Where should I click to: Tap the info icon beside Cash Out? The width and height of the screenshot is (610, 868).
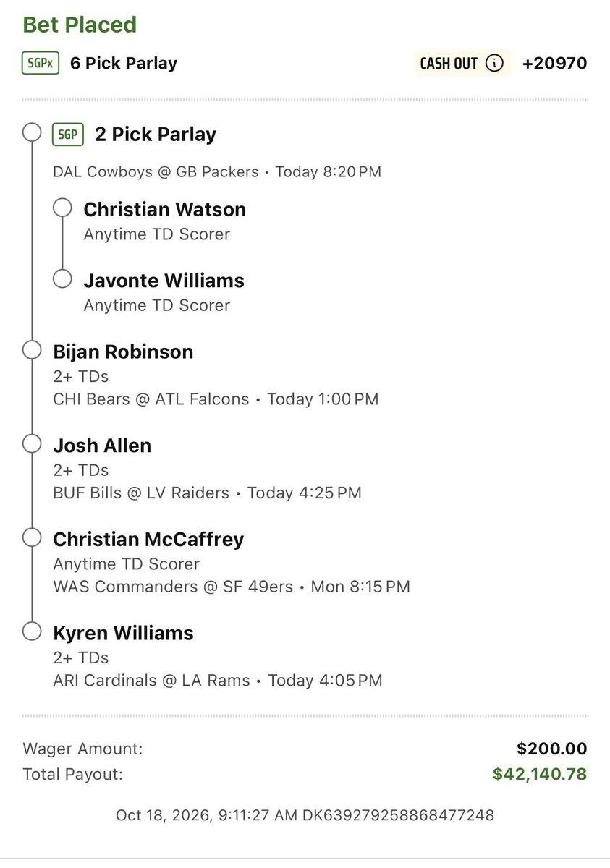(494, 63)
